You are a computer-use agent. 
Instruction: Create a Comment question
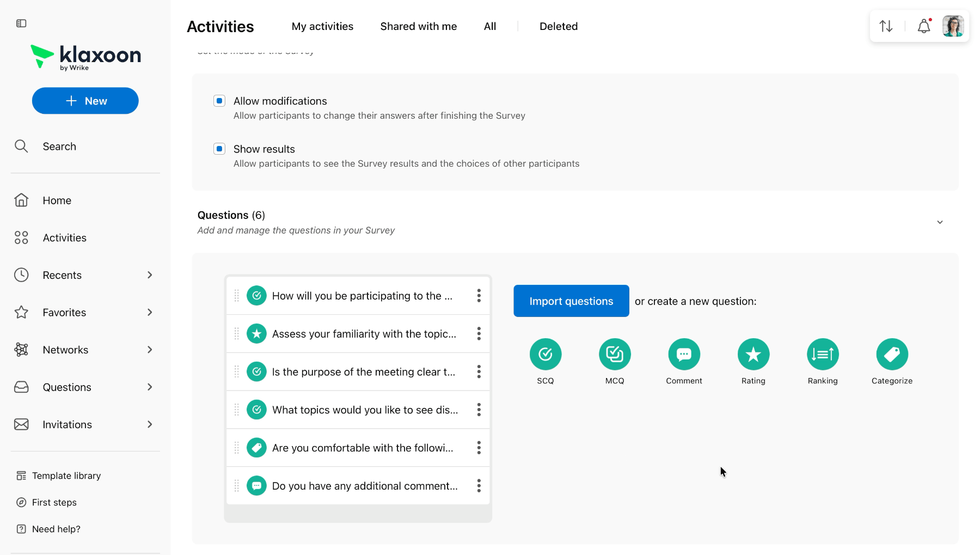[x=684, y=355]
